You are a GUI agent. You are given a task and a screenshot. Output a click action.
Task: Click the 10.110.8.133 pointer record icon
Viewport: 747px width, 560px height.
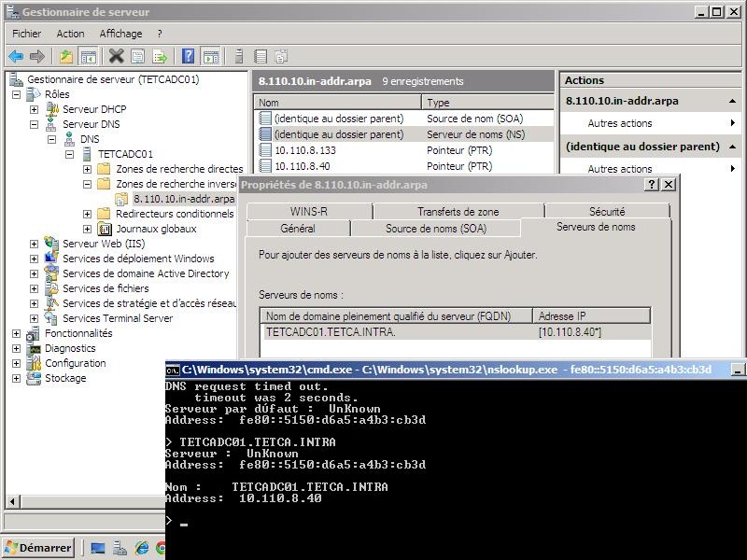[x=265, y=150]
